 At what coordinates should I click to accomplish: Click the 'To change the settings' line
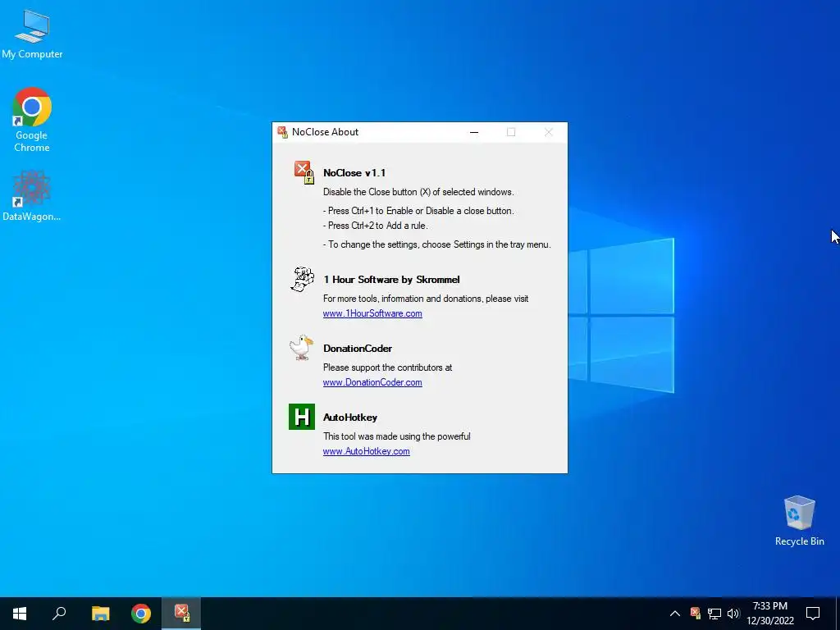pos(436,244)
